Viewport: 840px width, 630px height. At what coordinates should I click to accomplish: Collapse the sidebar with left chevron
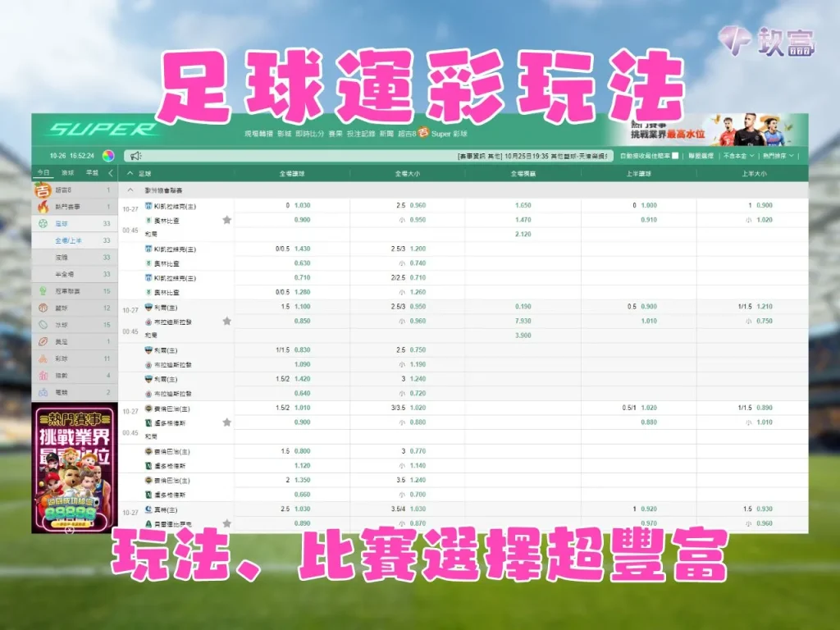coord(111,173)
